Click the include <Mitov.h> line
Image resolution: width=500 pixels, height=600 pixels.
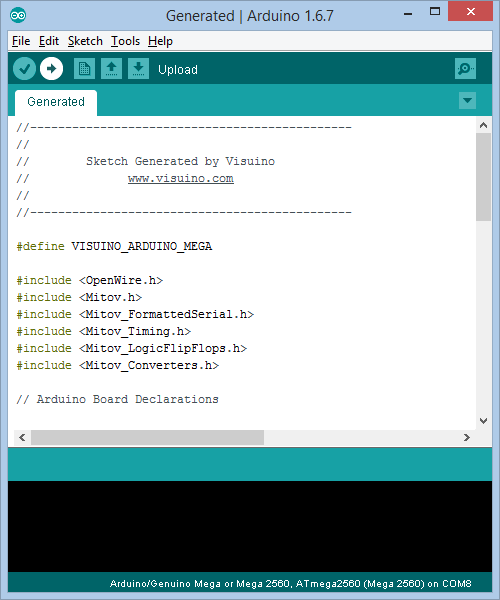coord(79,297)
